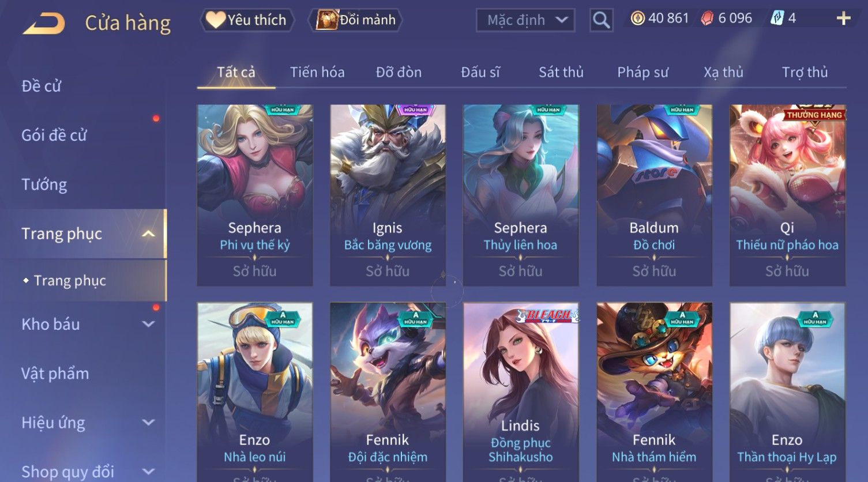
Task: Open Yêu thích heart favorites
Action: [247, 20]
